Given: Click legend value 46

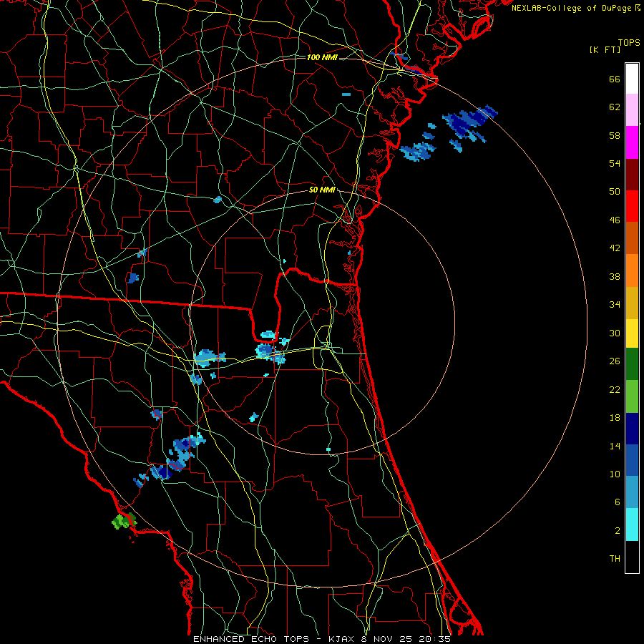Looking at the screenshot, I should pyautogui.click(x=615, y=220).
